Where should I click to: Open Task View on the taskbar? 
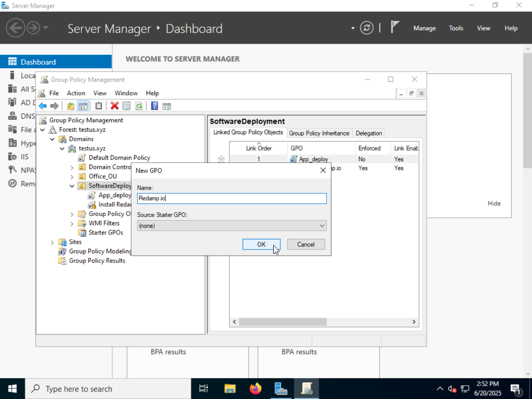pyautogui.click(x=204, y=389)
